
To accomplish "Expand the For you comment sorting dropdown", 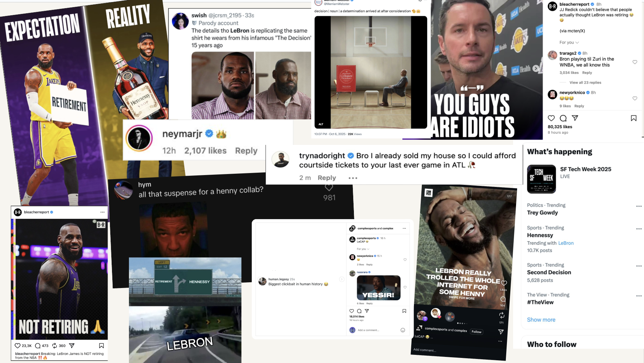I will click(x=569, y=42).
